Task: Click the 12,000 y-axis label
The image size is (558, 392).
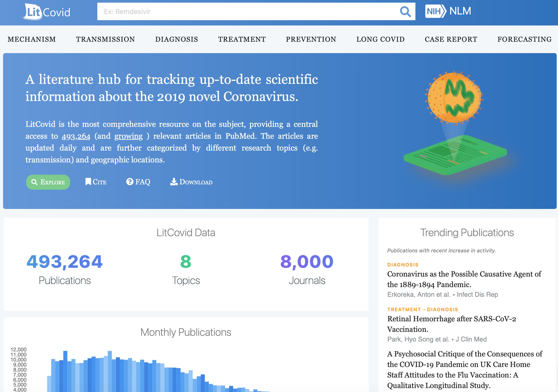Action: (x=18, y=349)
